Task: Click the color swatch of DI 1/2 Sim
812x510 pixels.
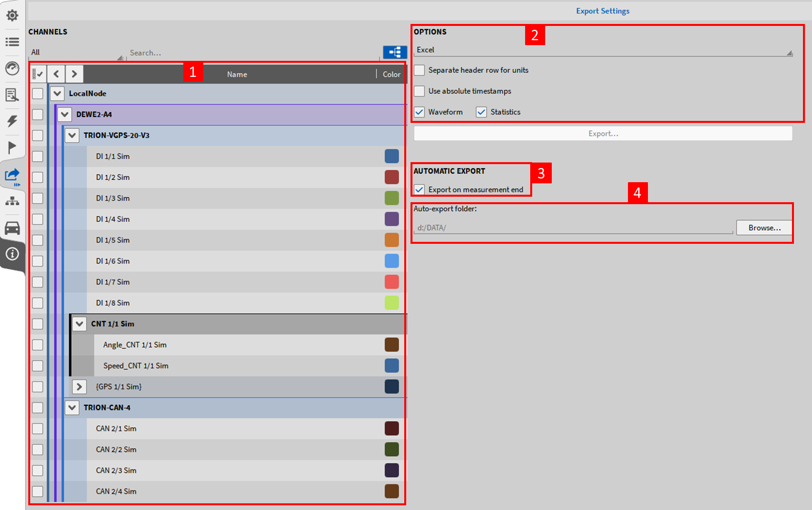Action: click(x=391, y=177)
